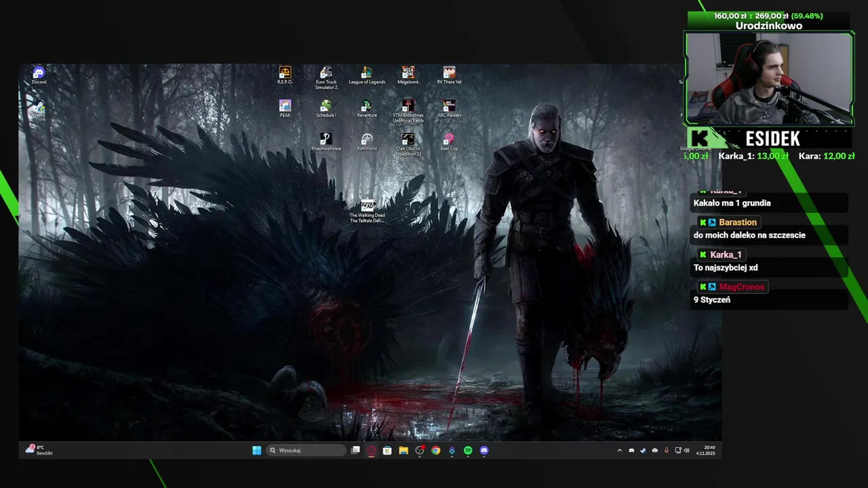Open Discord from the taskbar
Screen dimensions: 868x488
pos(484,450)
